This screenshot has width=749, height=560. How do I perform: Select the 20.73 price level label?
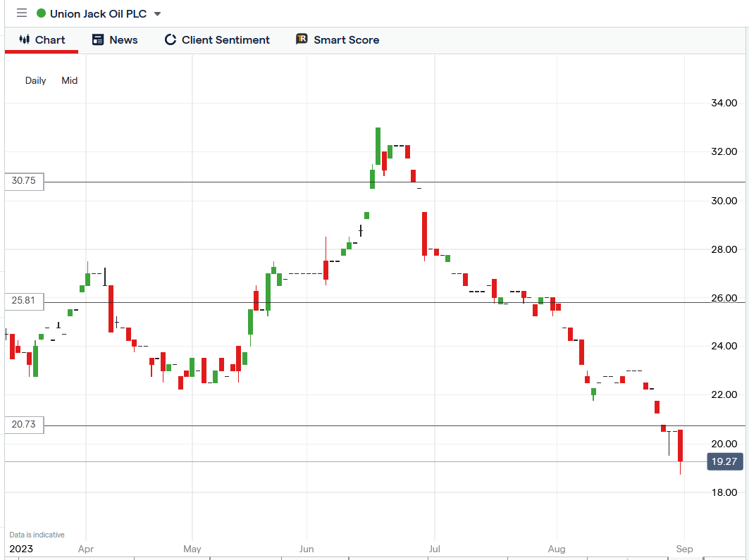coord(24,425)
